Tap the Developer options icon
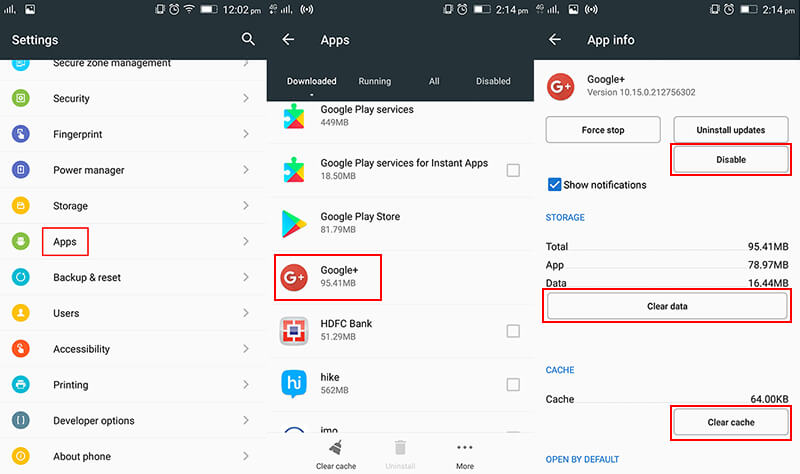The height and width of the screenshot is (474, 800). tap(21, 420)
